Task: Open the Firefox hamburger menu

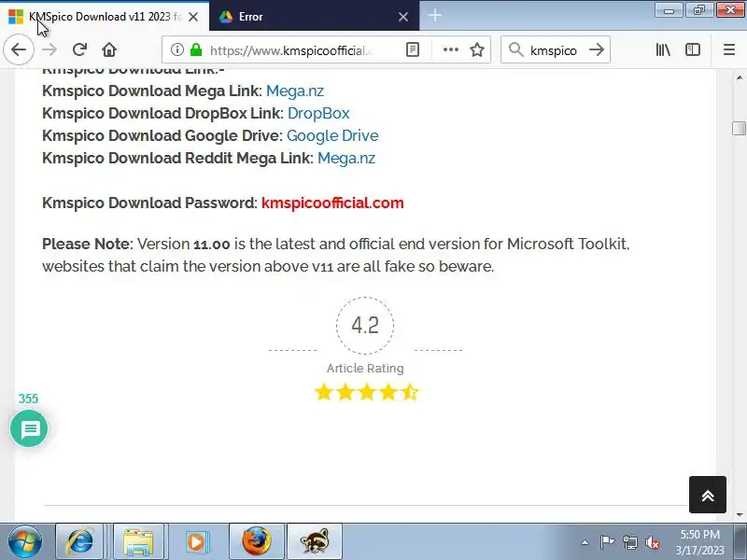Action: [729, 49]
